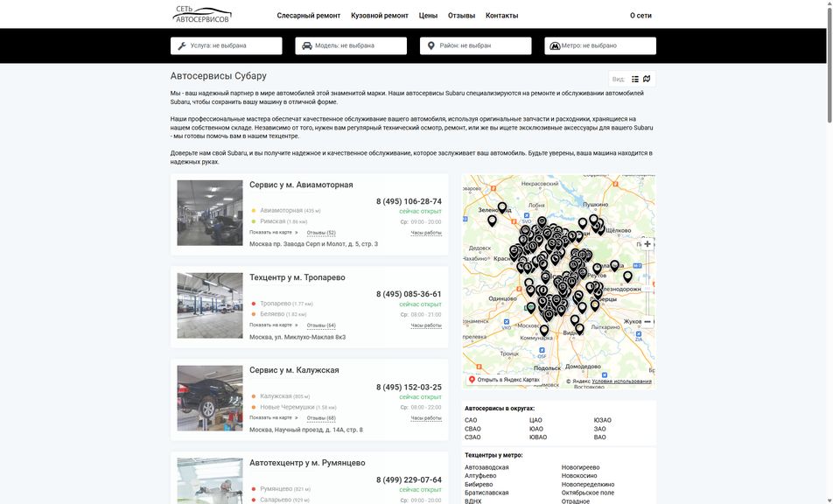Open the Авиамоторная service photo
This screenshot has width=833, height=504.
point(210,213)
